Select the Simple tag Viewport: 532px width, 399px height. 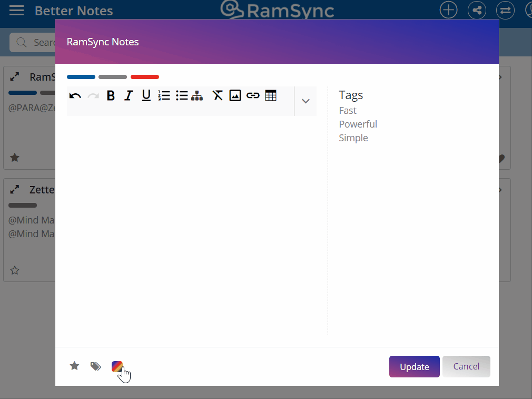pyautogui.click(x=353, y=138)
